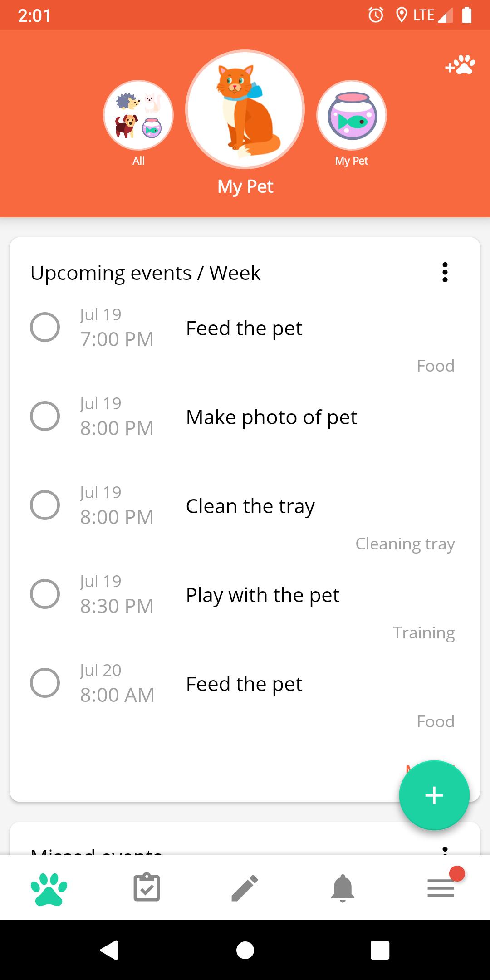Open the pencil notes tab
490x980 pixels.
coord(245,888)
